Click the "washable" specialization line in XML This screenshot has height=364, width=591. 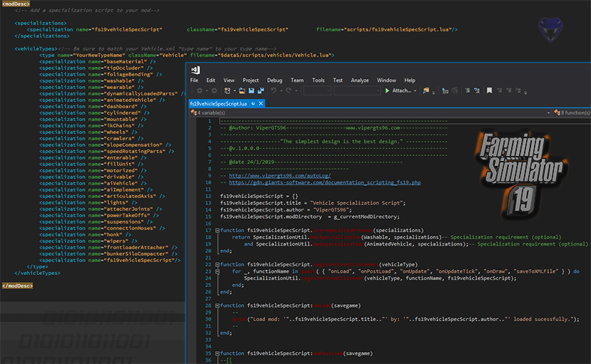pyautogui.click(x=91, y=80)
